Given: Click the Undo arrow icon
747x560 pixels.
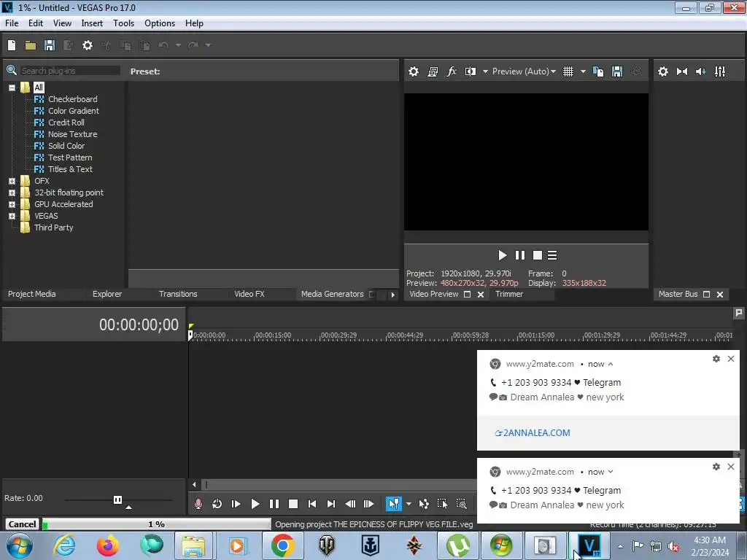Looking at the screenshot, I should (x=163, y=45).
